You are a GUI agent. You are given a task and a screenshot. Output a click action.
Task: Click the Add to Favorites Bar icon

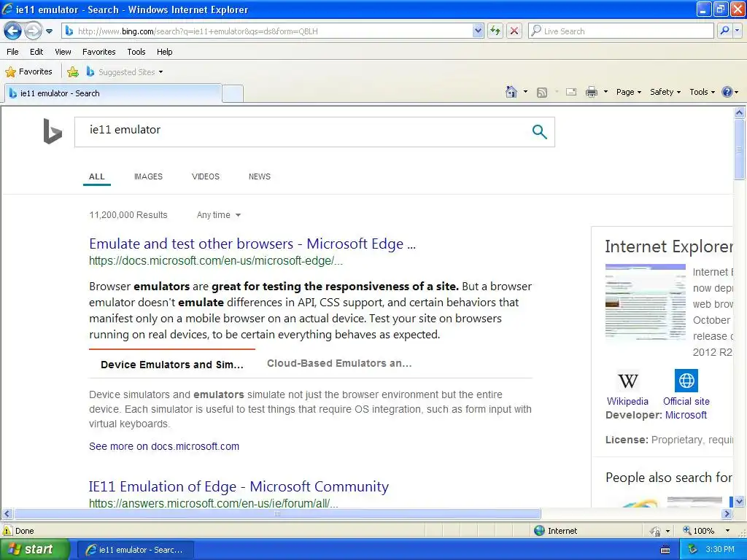point(73,72)
